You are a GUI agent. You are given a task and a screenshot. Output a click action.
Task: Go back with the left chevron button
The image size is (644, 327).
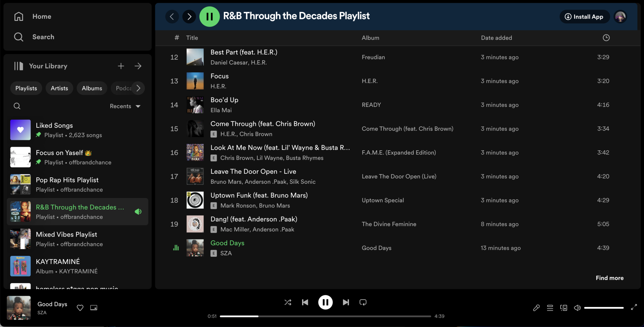[x=172, y=16]
